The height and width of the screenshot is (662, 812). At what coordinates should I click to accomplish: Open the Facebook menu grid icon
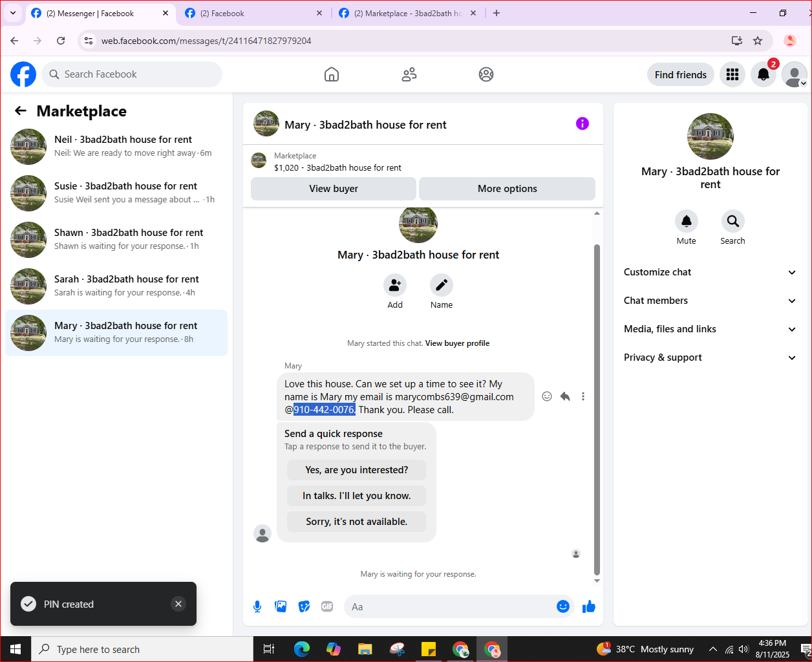(732, 74)
